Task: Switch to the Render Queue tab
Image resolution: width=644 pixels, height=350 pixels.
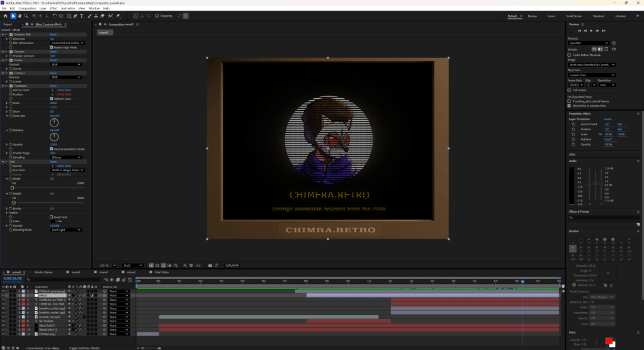Action: pyautogui.click(x=43, y=273)
